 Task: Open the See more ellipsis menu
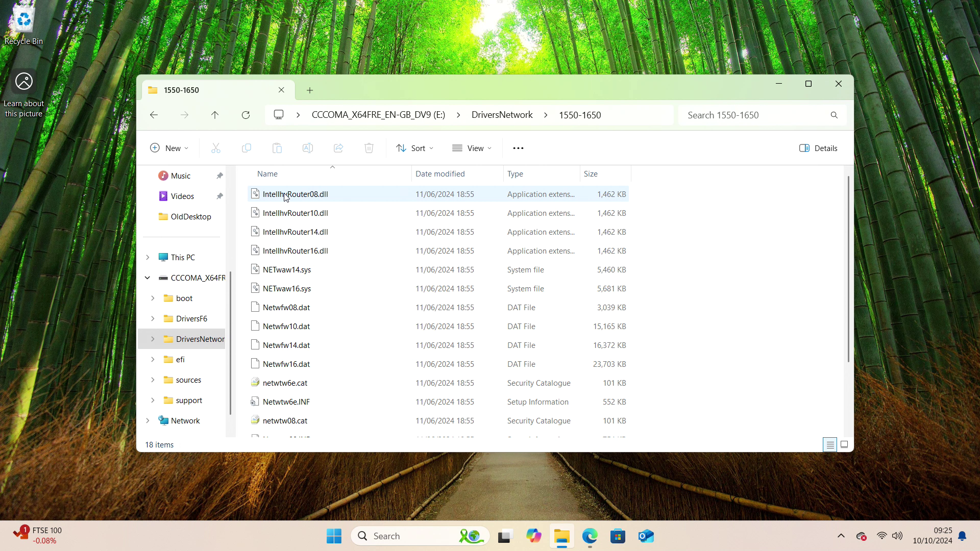pos(518,148)
